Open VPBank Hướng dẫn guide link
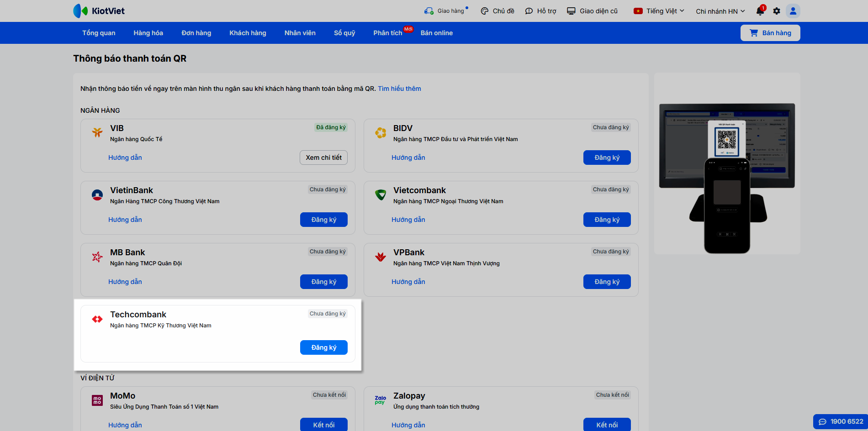Screen dimensions: 868x431 tap(408, 282)
